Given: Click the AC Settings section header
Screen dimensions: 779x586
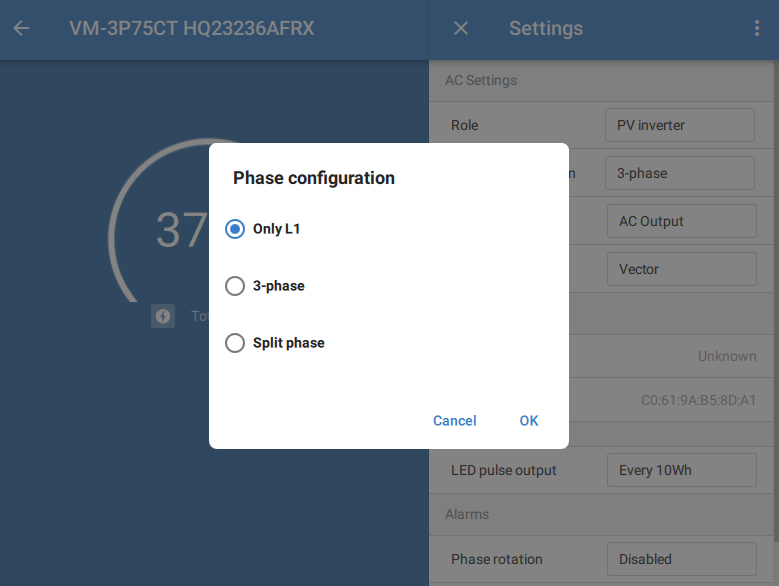Looking at the screenshot, I should [x=481, y=80].
